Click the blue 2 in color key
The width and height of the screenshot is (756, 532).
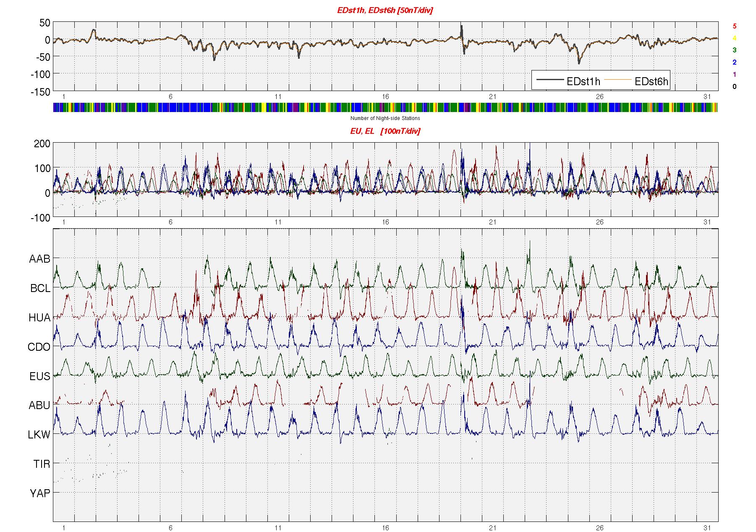[x=734, y=63]
